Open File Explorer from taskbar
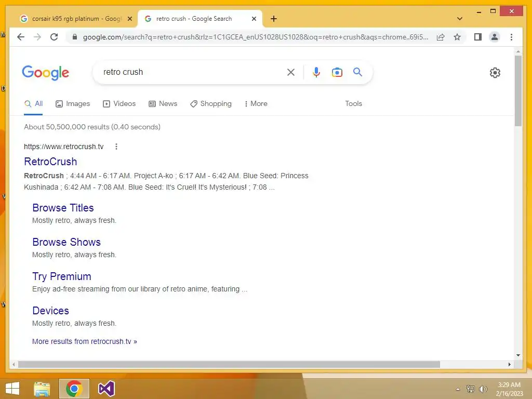 [42, 389]
